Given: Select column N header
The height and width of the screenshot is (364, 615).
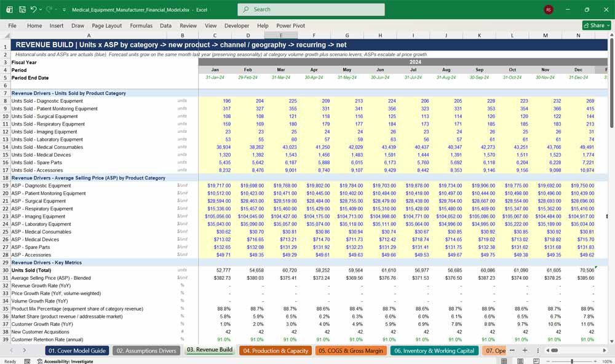Looking at the screenshot, I should pos(578,35).
